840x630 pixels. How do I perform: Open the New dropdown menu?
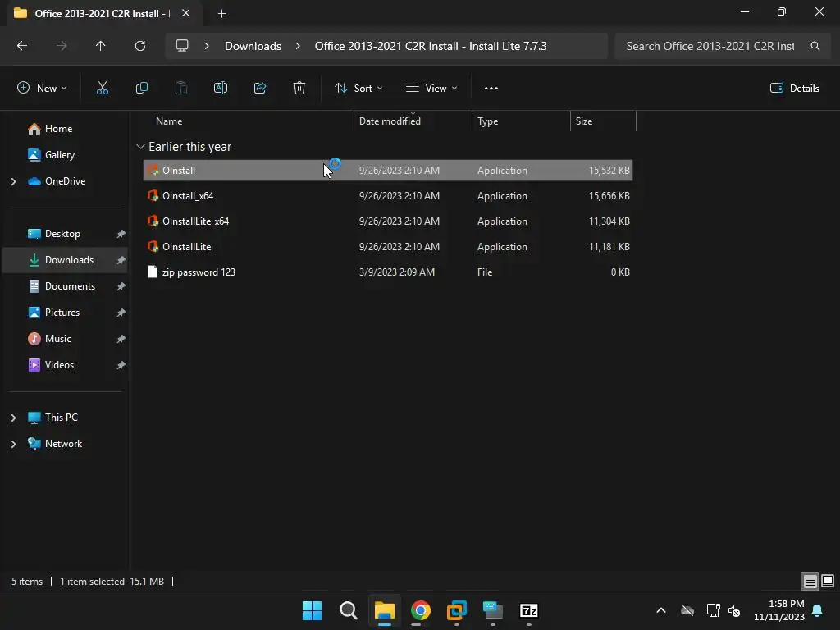[x=42, y=89]
